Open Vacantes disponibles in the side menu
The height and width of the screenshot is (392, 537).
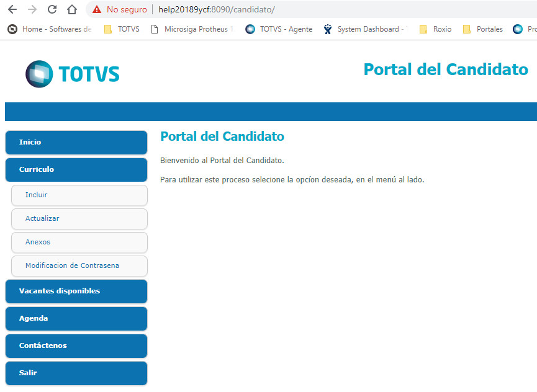point(76,292)
